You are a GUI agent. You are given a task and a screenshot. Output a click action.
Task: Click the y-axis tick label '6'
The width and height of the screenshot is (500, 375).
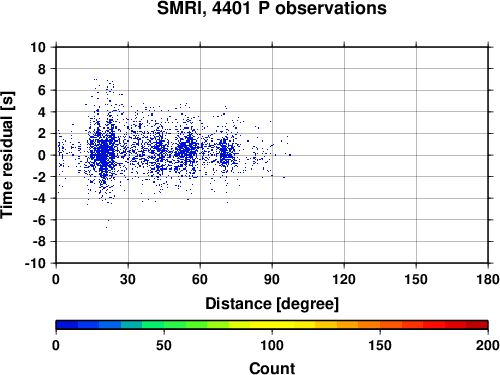(x=42, y=90)
